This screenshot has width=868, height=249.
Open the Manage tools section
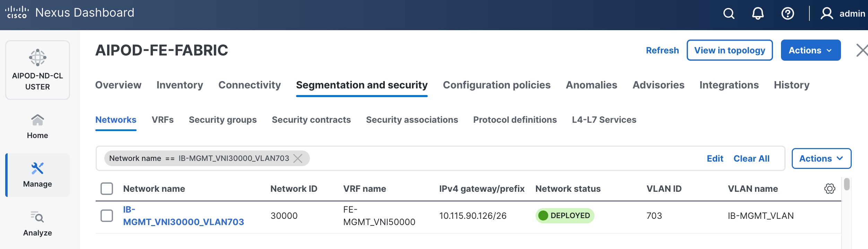tap(37, 175)
